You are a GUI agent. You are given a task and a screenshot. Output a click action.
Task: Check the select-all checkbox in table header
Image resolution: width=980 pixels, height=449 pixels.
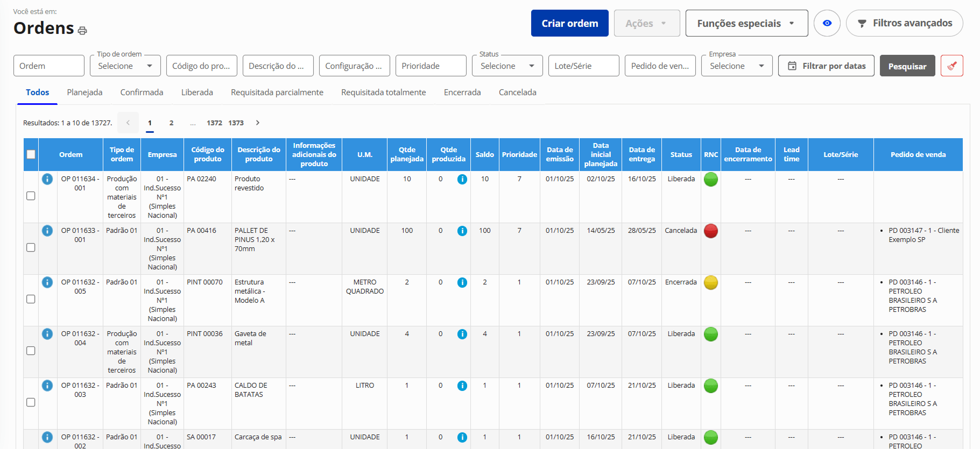point(31,154)
